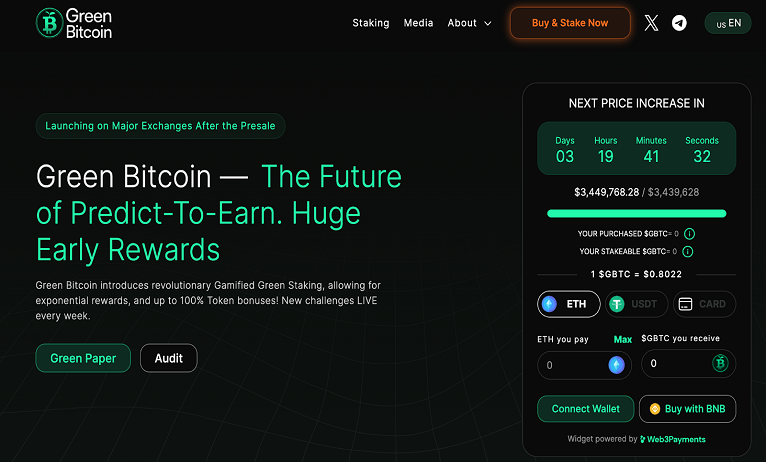Open the EN language selector

point(728,23)
